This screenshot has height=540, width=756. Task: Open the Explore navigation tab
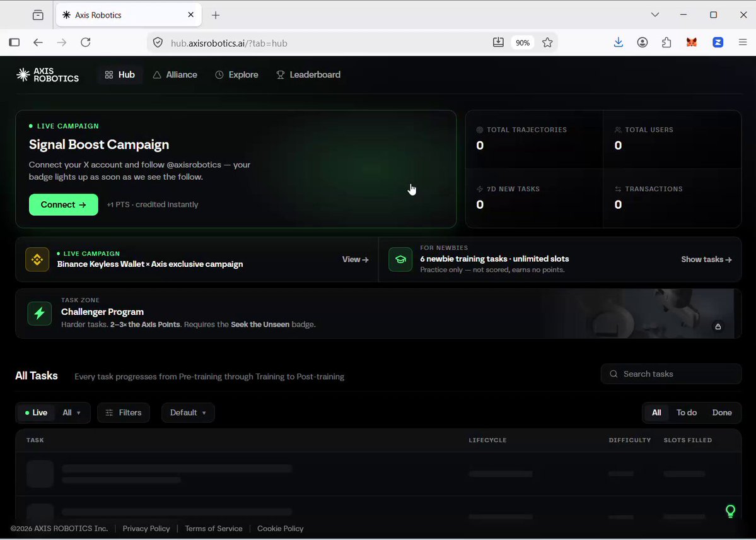[236, 75]
